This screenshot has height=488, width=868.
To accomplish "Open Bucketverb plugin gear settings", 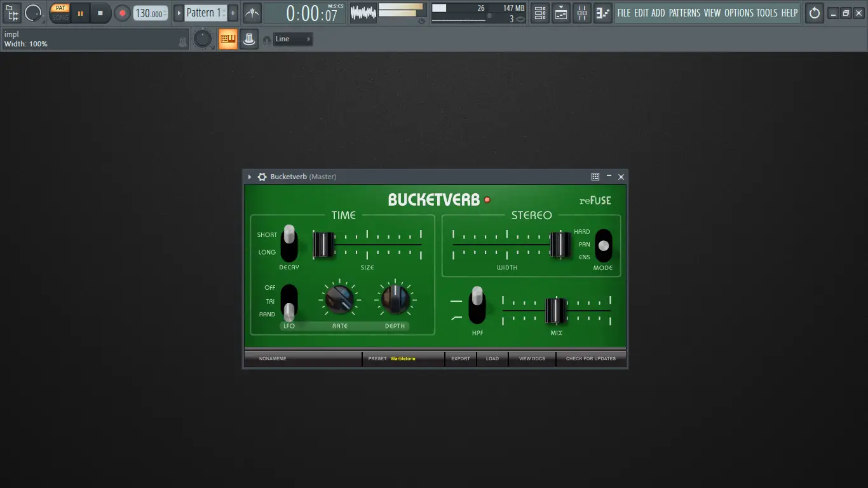I will pos(262,177).
